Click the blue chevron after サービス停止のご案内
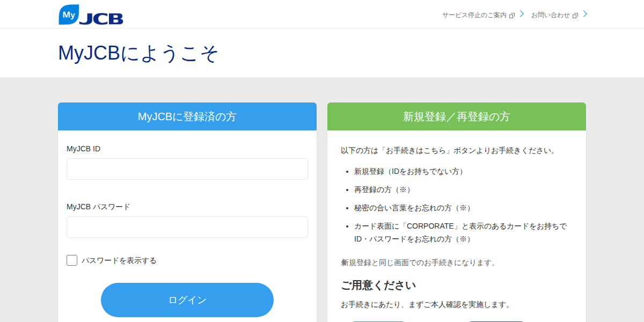 pyautogui.click(x=521, y=14)
